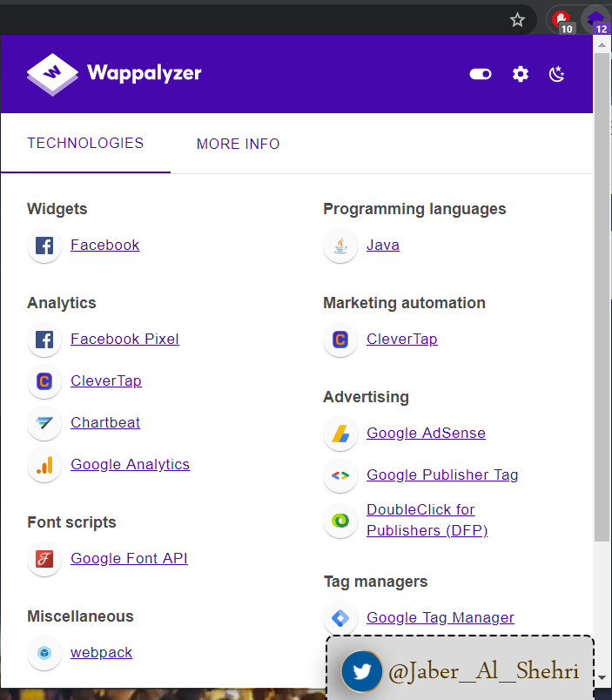Viewport: 612px width, 700px height.
Task: Click the Wappalyzer diamond logo
Action: [52, 74]
